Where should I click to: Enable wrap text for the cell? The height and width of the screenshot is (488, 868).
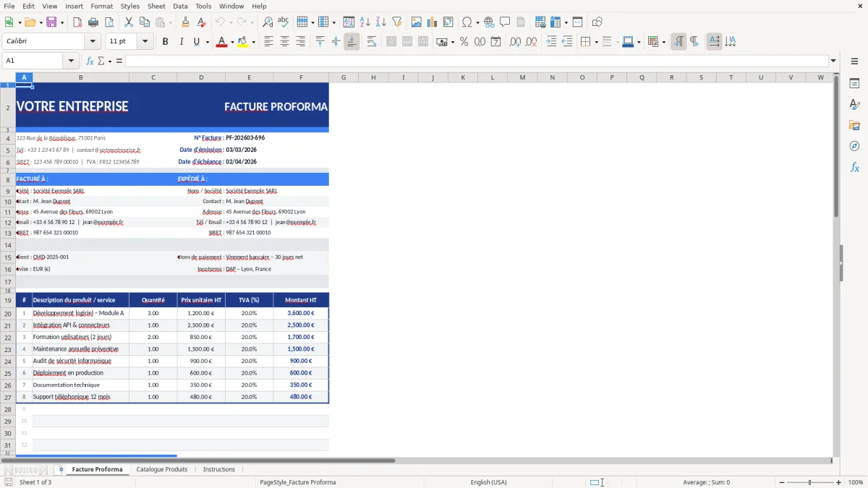[x=371, y=41]
